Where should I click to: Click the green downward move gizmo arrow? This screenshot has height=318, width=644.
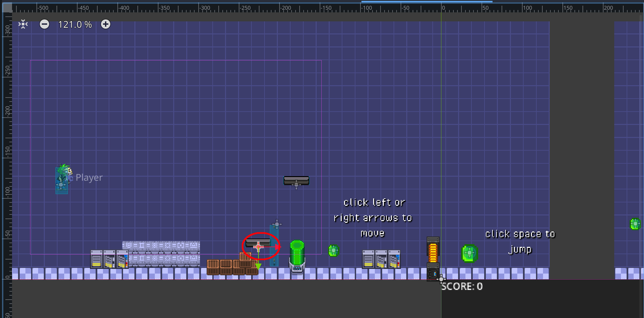pyautogui.click(x=258, y=266)
